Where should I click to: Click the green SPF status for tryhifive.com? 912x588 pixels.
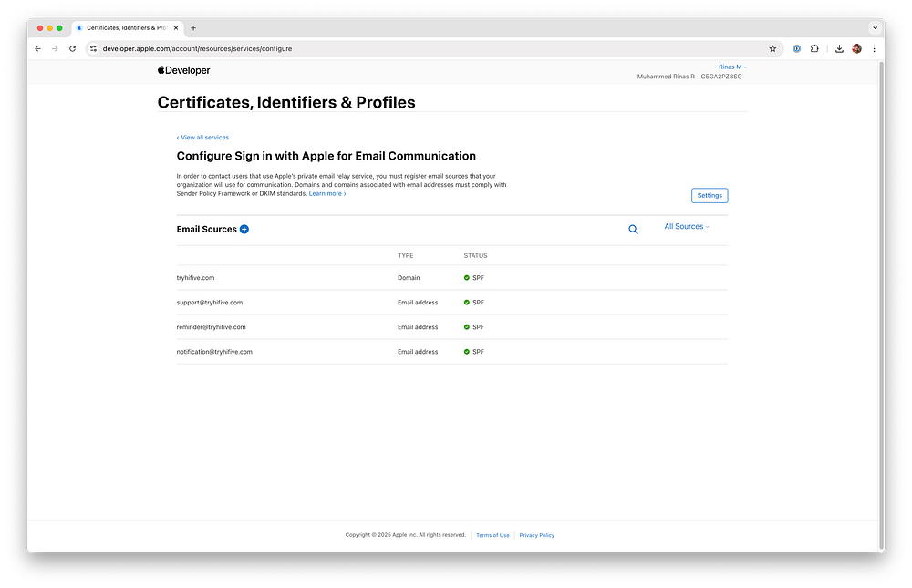tap(474, 278)
